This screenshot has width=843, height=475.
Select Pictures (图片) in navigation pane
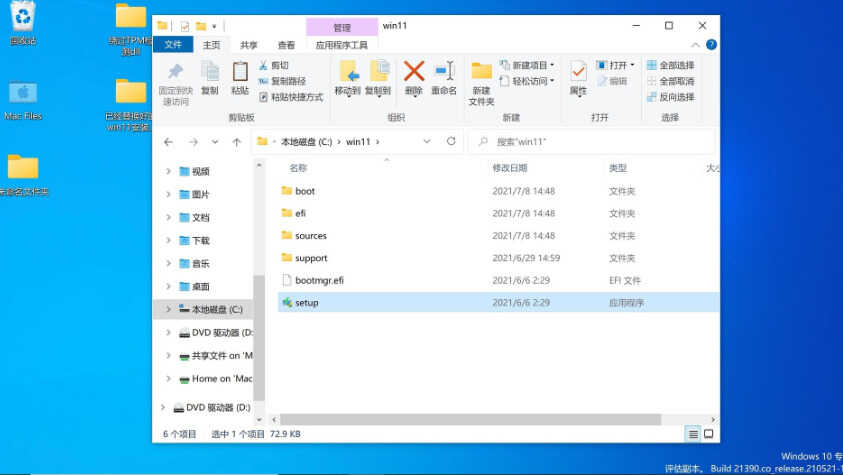(x=201, y=195)
